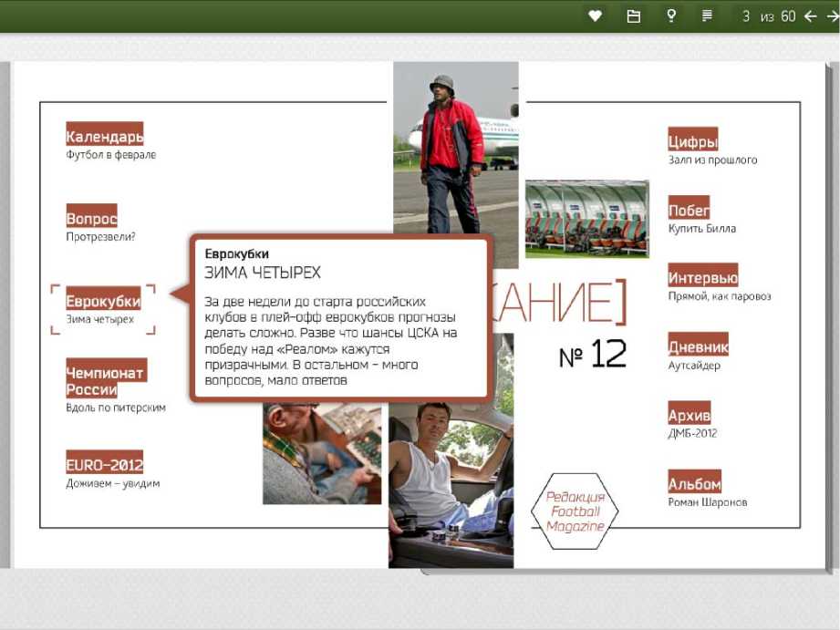
Task: Click subtitle "Роман Шаронов"
Action: click(x=708, y=502)
